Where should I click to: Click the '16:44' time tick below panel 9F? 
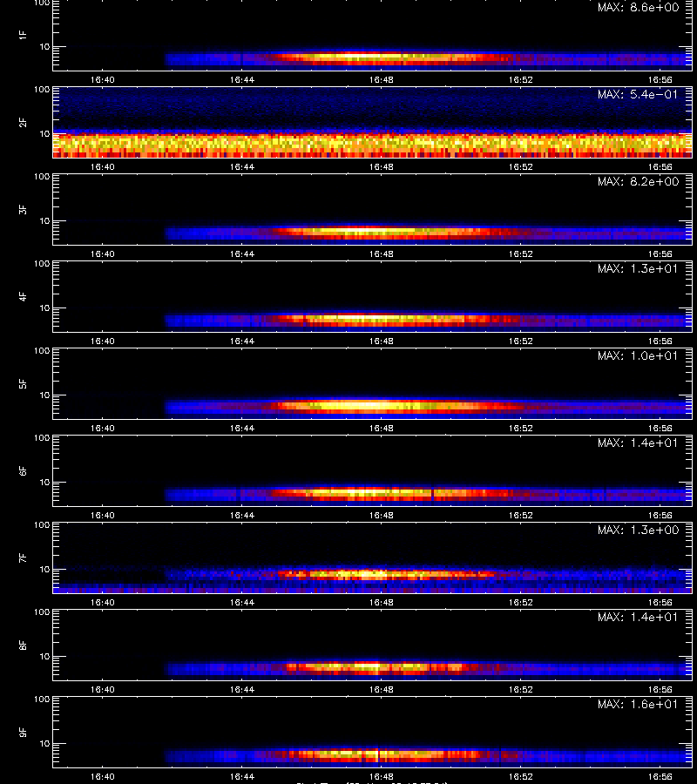point(242,776)
